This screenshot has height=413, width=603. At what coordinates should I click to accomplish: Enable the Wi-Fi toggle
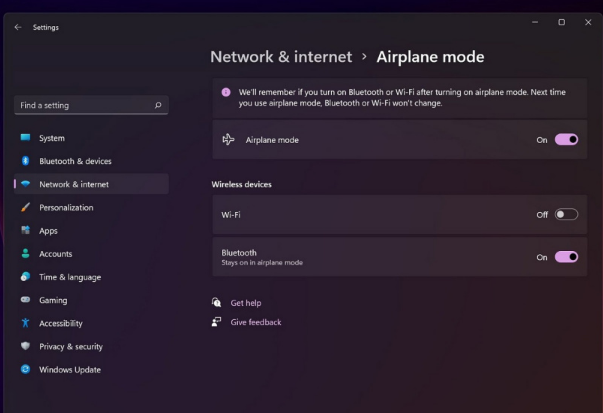[566, 214]
